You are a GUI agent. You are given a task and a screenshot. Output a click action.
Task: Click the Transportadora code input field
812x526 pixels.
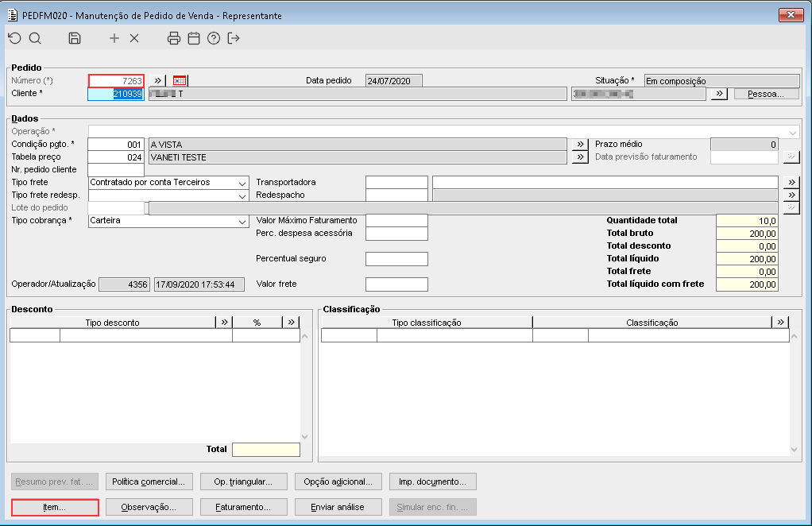396,182
